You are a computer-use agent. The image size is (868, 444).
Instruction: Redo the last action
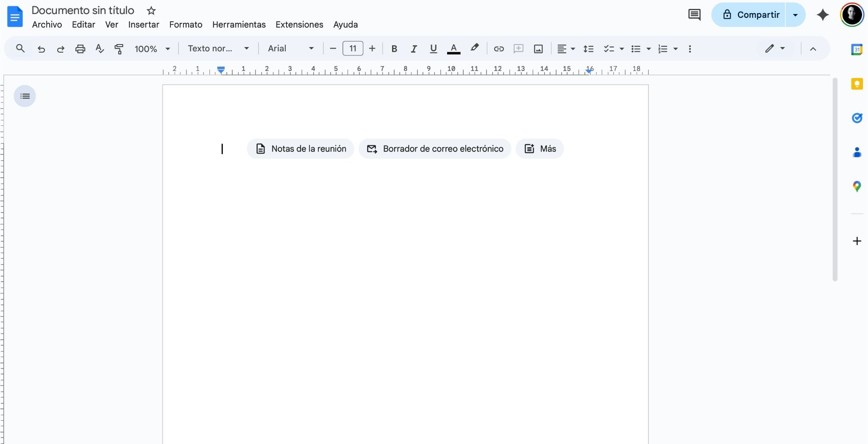click(x=61, y=49)
